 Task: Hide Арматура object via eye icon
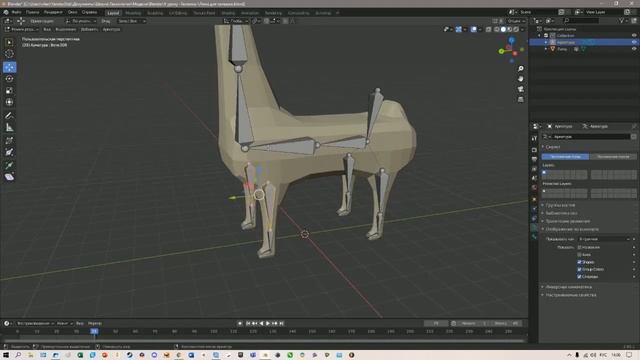click(634, 42)
